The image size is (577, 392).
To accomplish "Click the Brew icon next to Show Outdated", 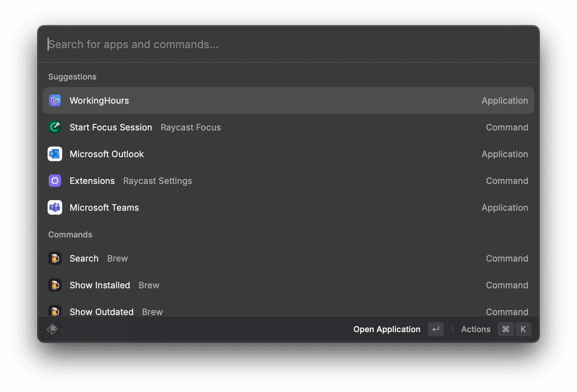I will [55, 311].
